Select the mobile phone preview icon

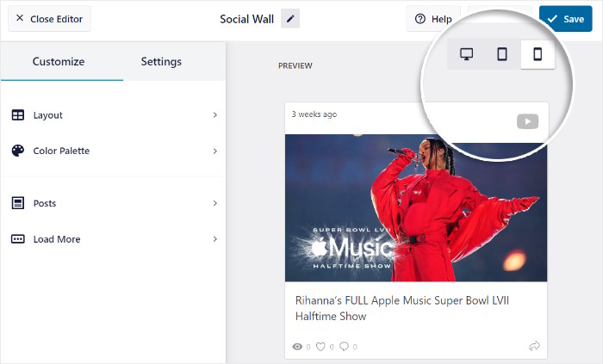pyautogui.click(x=538, y=54)
